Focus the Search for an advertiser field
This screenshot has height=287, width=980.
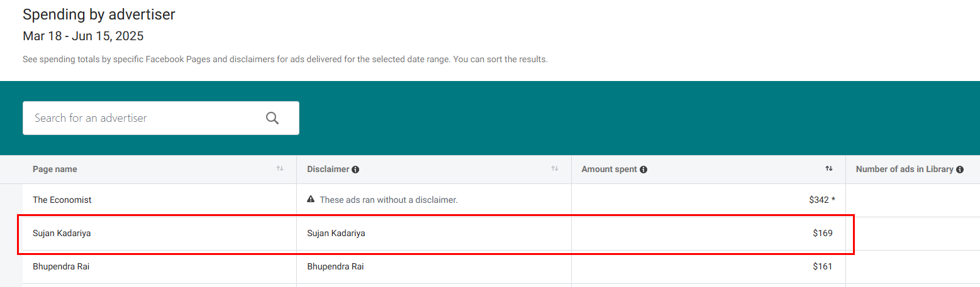(x=161, y=118)
